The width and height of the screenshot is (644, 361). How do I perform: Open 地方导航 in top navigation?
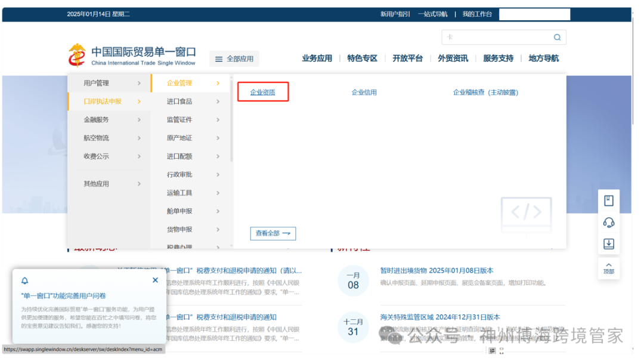[x=543, y=58]
